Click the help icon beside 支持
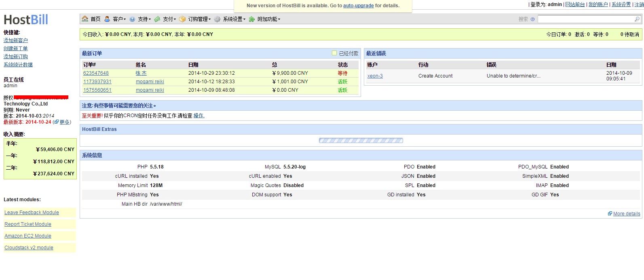644x280 pixels. point(132,19)
